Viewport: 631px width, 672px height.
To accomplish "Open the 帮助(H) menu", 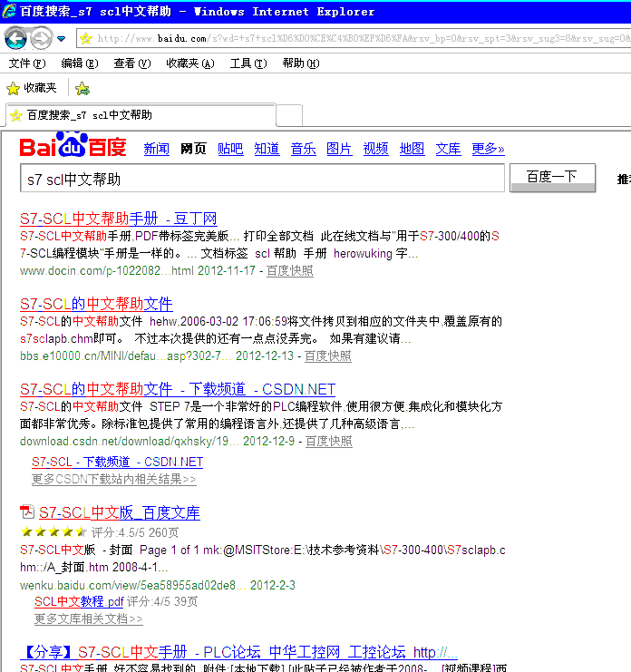I will click(301, 63).
